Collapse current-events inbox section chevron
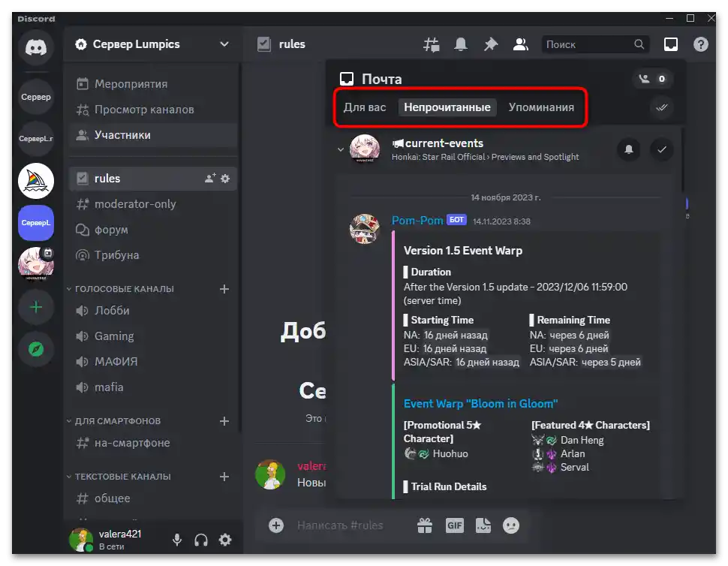728x566 pixels. 340,149
